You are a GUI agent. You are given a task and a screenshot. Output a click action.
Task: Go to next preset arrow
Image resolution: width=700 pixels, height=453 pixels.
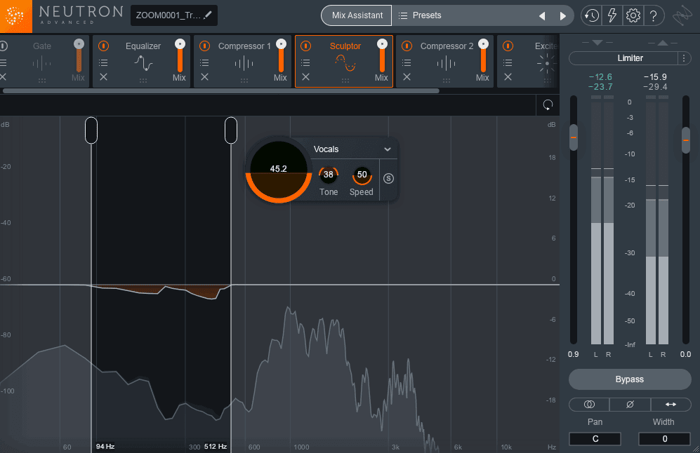(562, 16)
